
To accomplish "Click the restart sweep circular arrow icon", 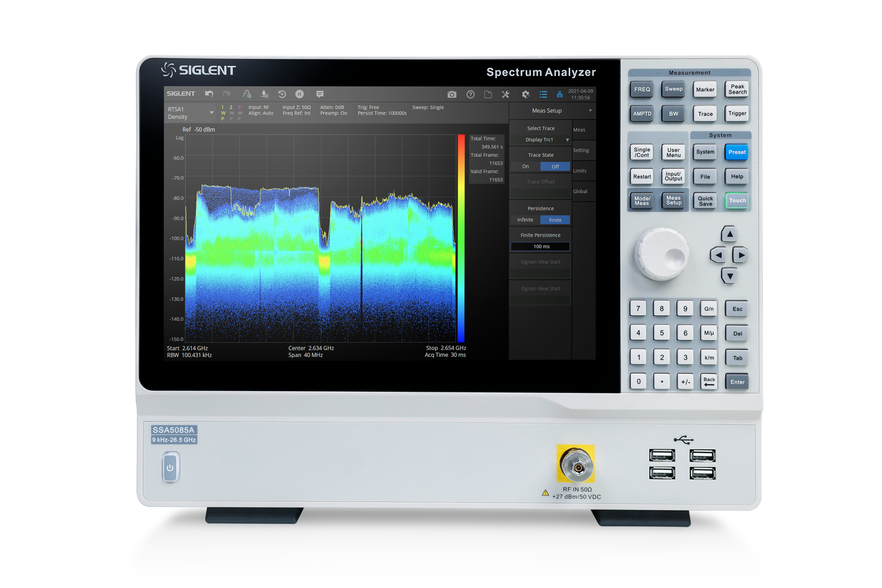I will [x=282, y=94].
